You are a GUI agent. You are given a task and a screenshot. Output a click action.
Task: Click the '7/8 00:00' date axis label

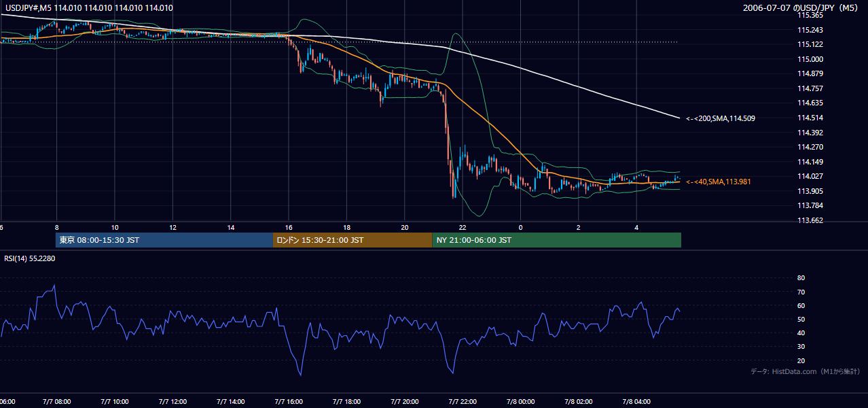click(x=520, y=402)
